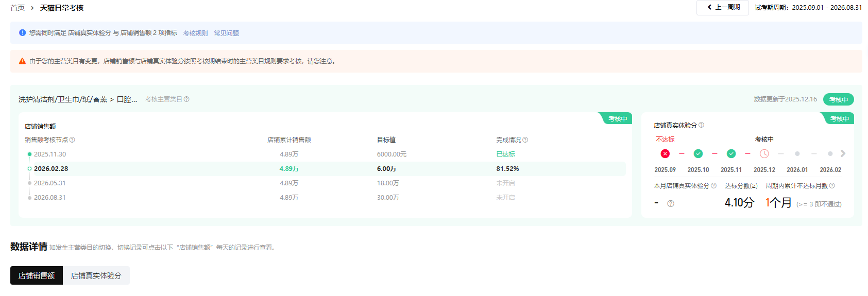Screen dimensions: 868x296
Task: Go to previous cycle with 上一周期 button
Action: coord(723,7)
